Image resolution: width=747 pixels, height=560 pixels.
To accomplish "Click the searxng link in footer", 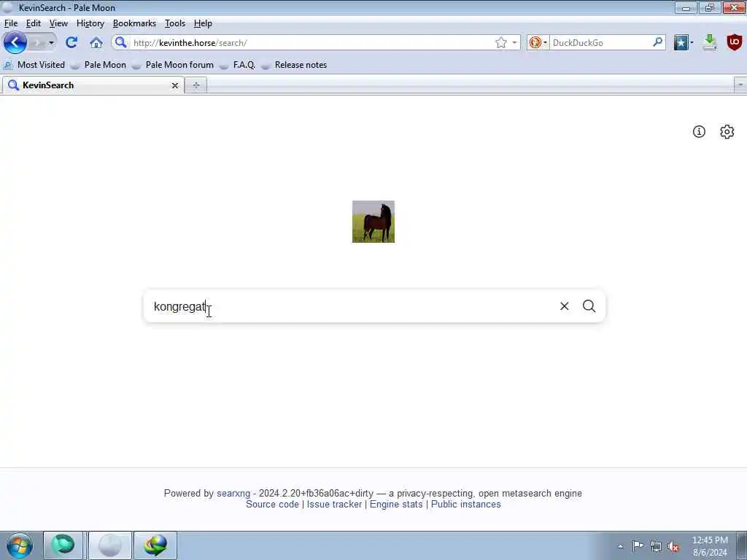I will coord(233,494).
